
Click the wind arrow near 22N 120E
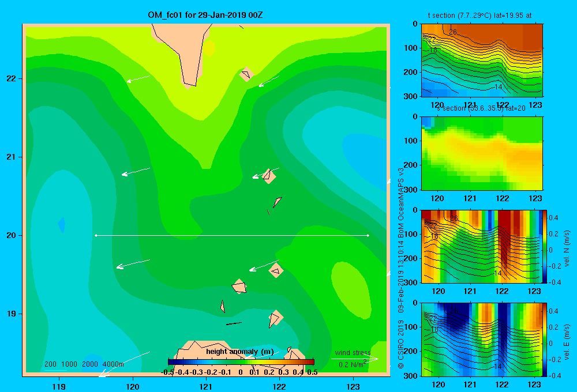pyautogui.click(x=138, y=79)
